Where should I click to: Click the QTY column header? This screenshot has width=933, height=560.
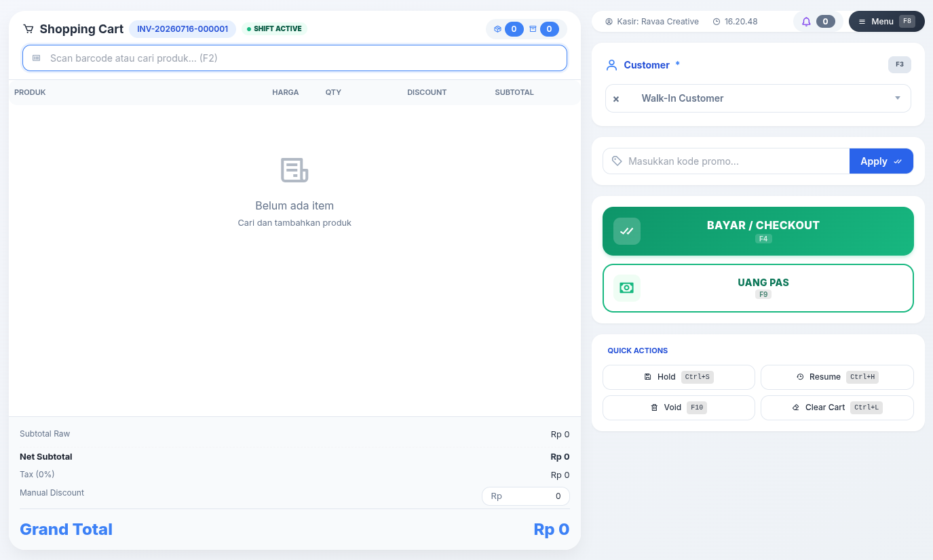pyautogui.click(x=333, y=92)
